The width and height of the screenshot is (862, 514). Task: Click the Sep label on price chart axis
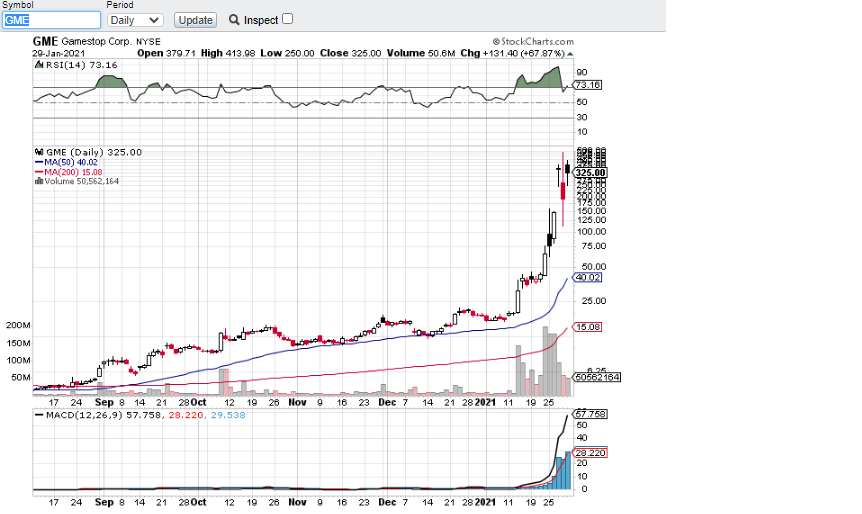[x=104, y=402]
